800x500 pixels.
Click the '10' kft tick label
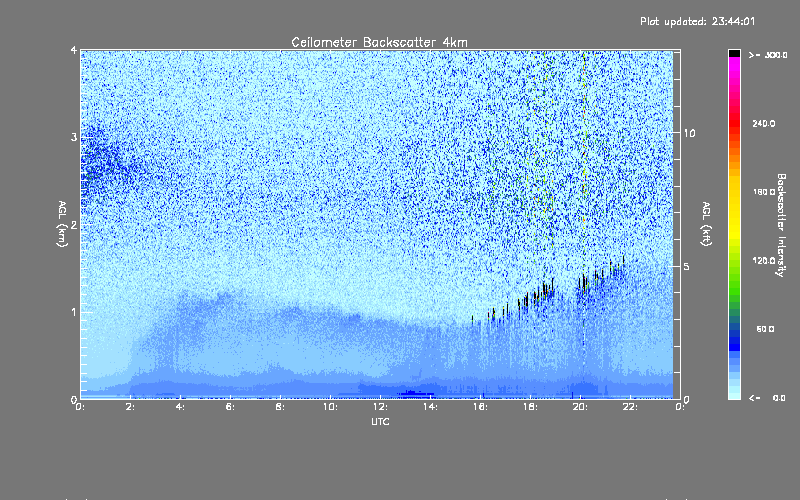(x=689, y=133)
